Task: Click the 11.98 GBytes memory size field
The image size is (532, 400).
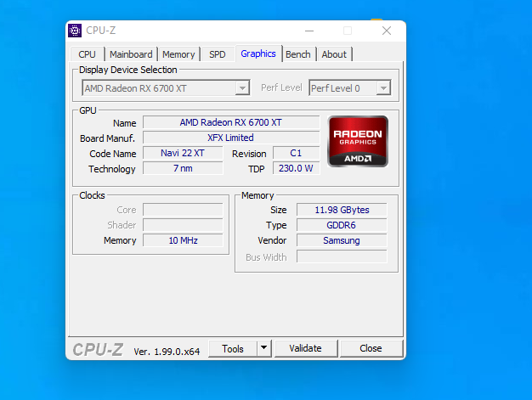Action: pos(342,210)
